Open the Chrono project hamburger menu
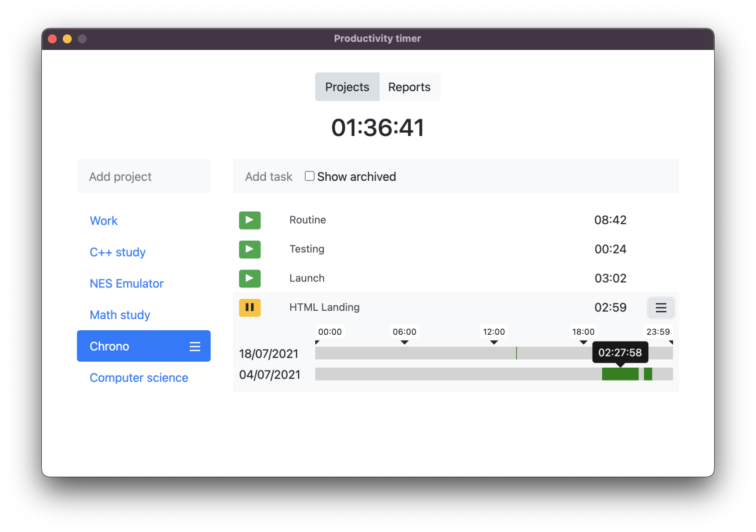The image size is (756, 532). [195, 347]
